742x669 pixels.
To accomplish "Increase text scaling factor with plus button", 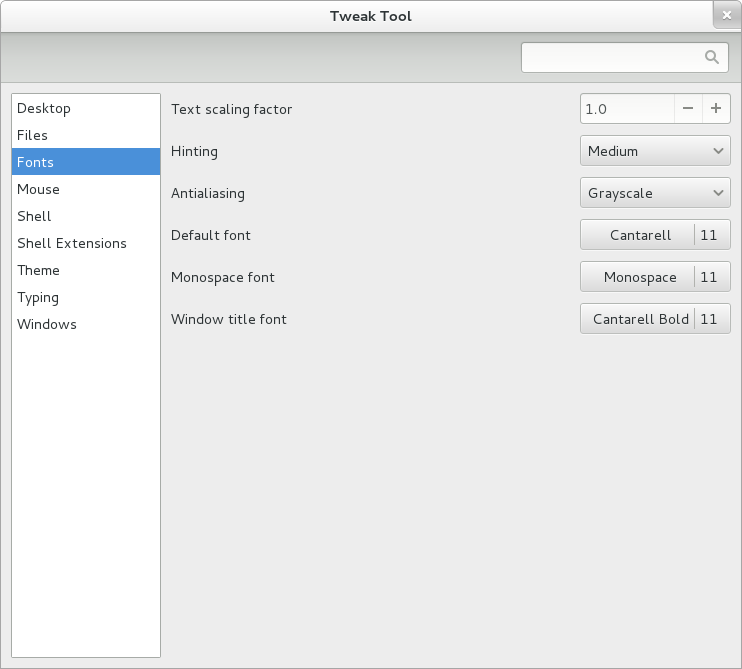I will coord(716,109).
